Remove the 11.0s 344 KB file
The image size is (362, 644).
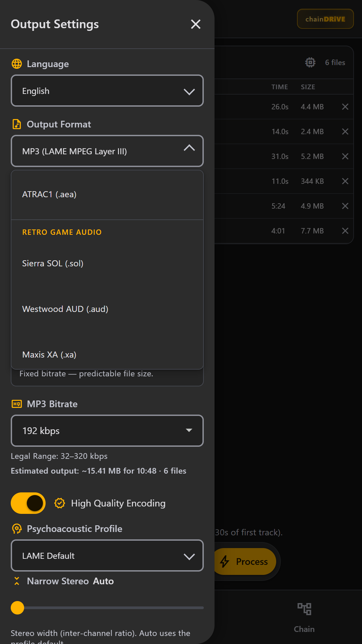[345, 181]
